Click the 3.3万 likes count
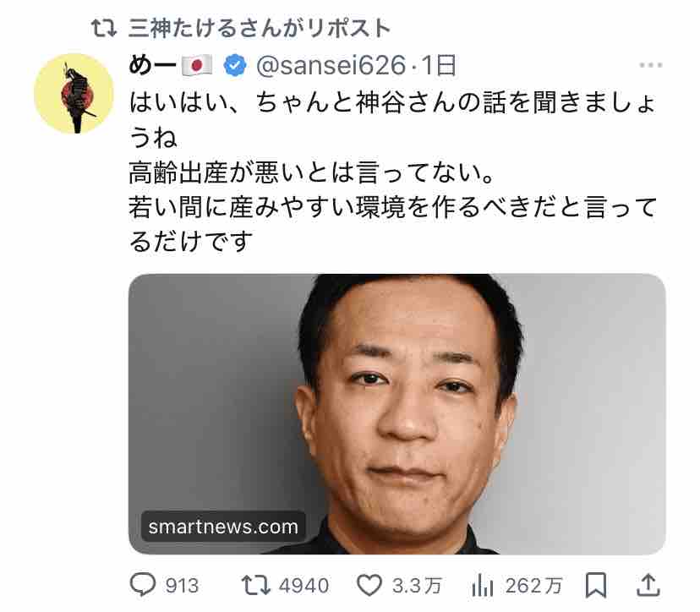Viewport: 700px width, 612px height. point(417,585)
